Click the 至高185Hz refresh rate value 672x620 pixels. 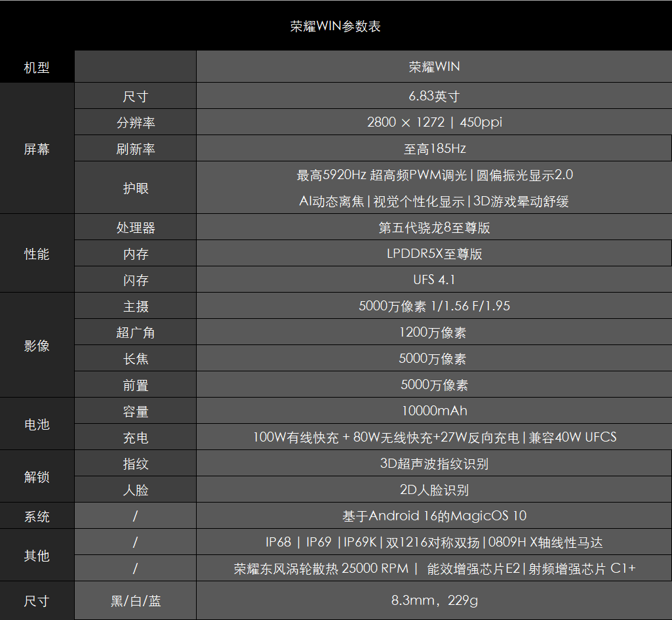pos(434,149)
